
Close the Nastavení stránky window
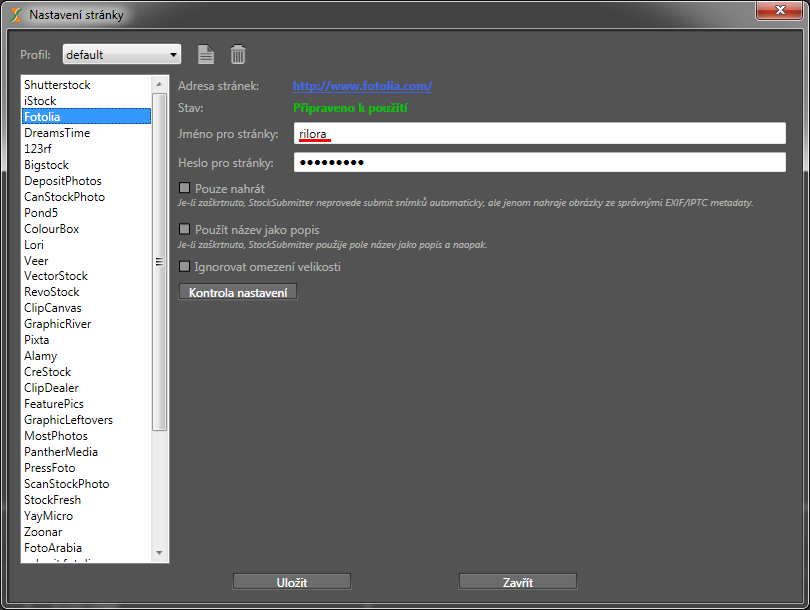tap(780, 10)
